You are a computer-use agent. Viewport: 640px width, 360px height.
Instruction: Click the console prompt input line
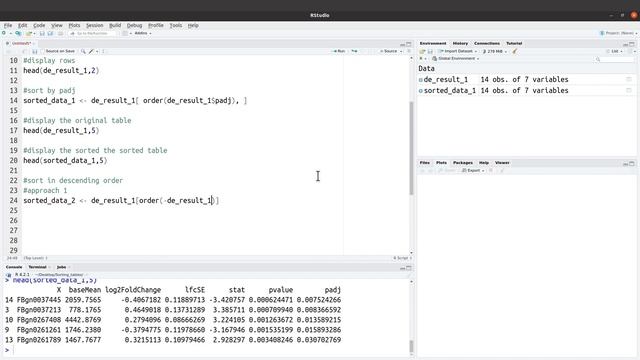click(x=208, y=350)
